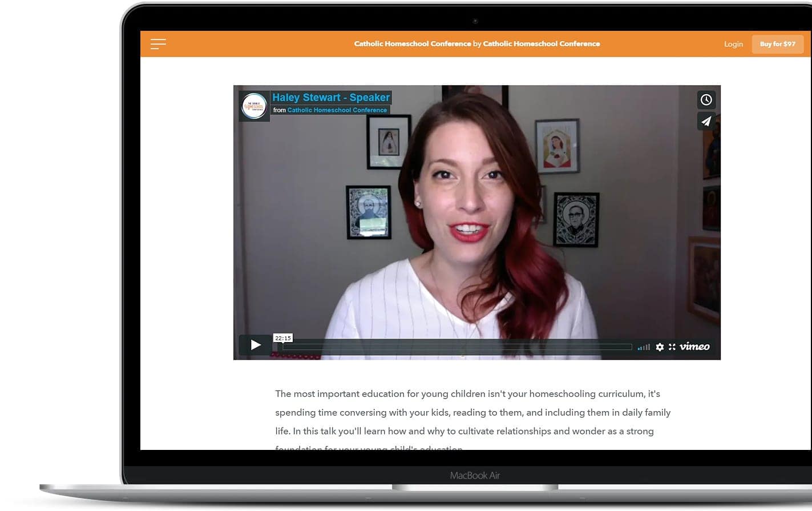Click the conference logo avatar in video

(x=254, y=106)
